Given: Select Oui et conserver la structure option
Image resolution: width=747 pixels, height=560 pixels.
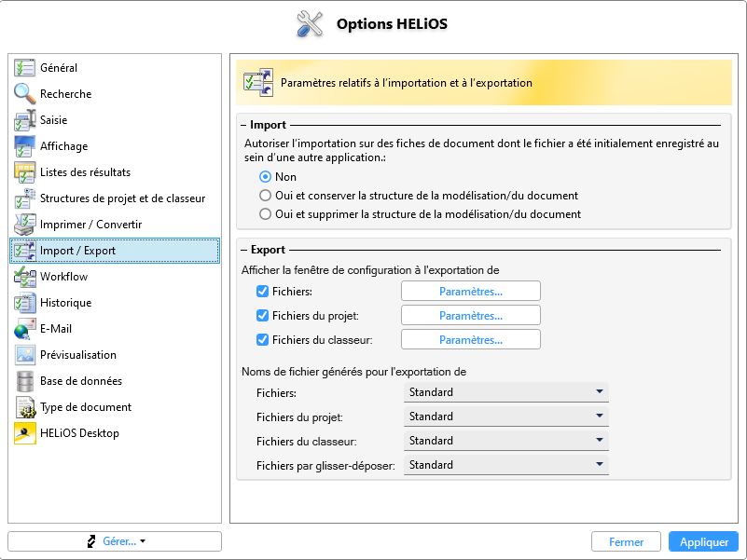Looking at the screenshot, I should coord(265,196).
